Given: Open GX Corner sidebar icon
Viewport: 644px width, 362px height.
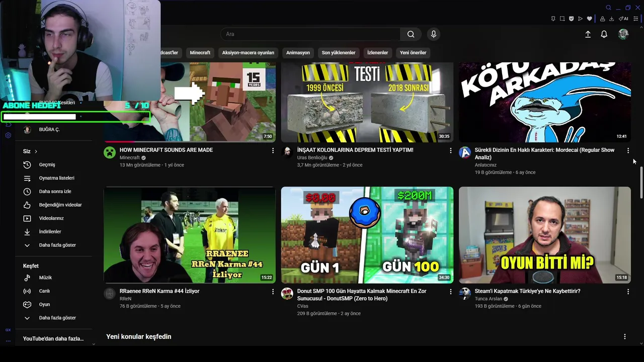Looking at the screenshot, I should (x=8, y=330).
